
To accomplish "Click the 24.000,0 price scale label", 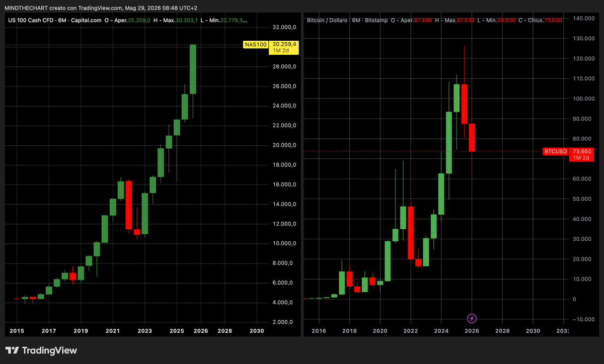I will tap(284, 106).
